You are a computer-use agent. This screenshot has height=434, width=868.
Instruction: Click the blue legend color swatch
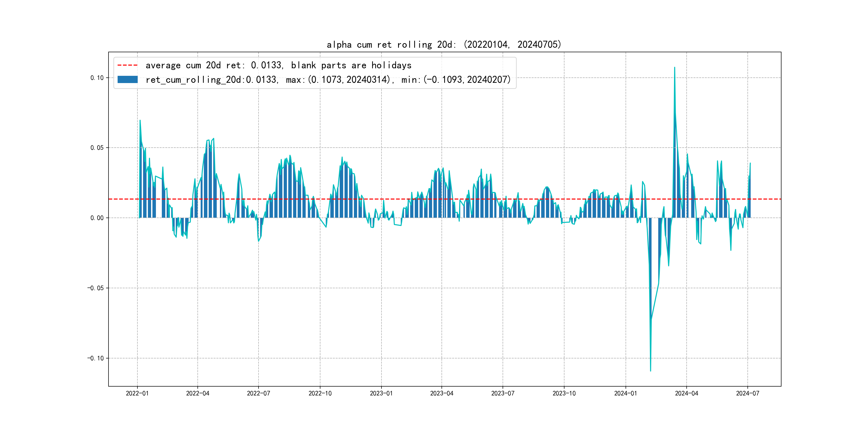pos(127,80)
